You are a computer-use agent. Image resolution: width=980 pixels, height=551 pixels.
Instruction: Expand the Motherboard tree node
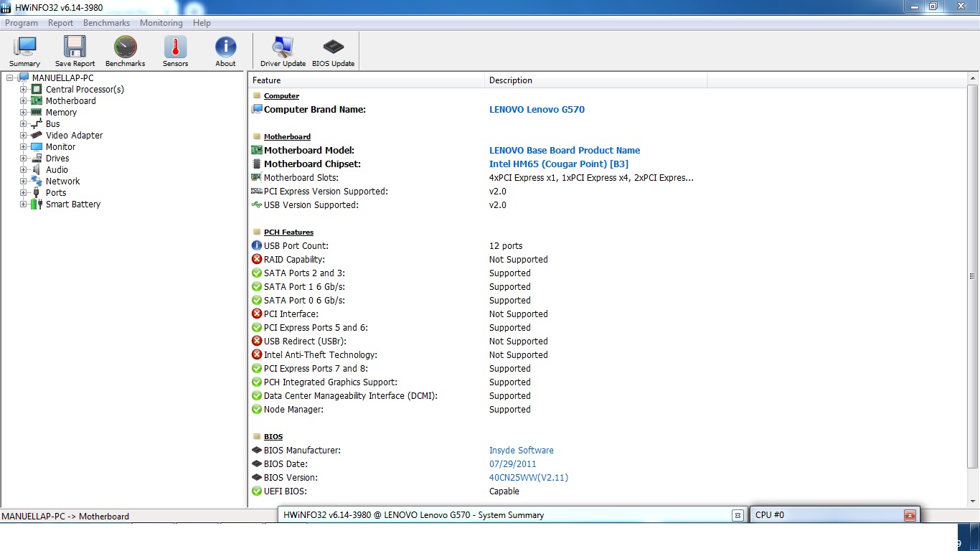coord(24,100)
